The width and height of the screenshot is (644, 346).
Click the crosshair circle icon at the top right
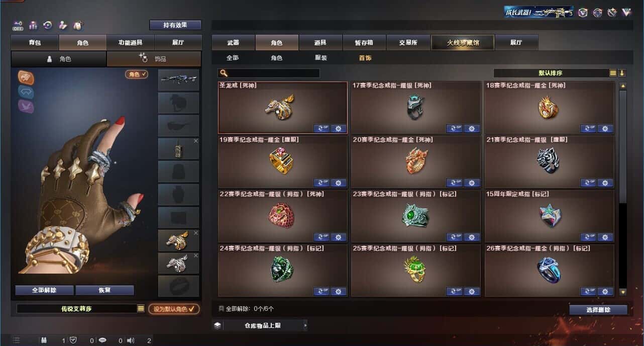pos(597,13)
